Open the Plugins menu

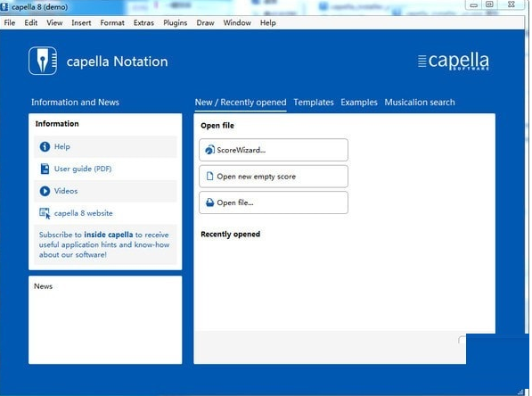point(175,23)
